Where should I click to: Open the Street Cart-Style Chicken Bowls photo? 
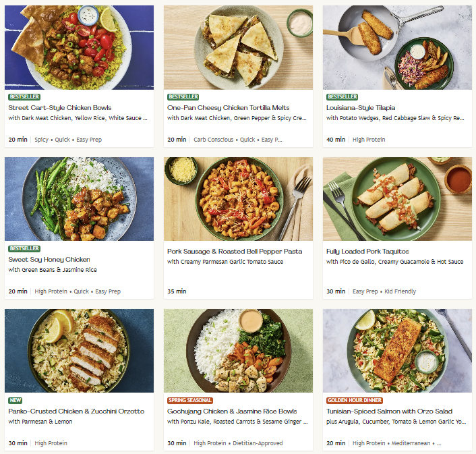point(79,47)
